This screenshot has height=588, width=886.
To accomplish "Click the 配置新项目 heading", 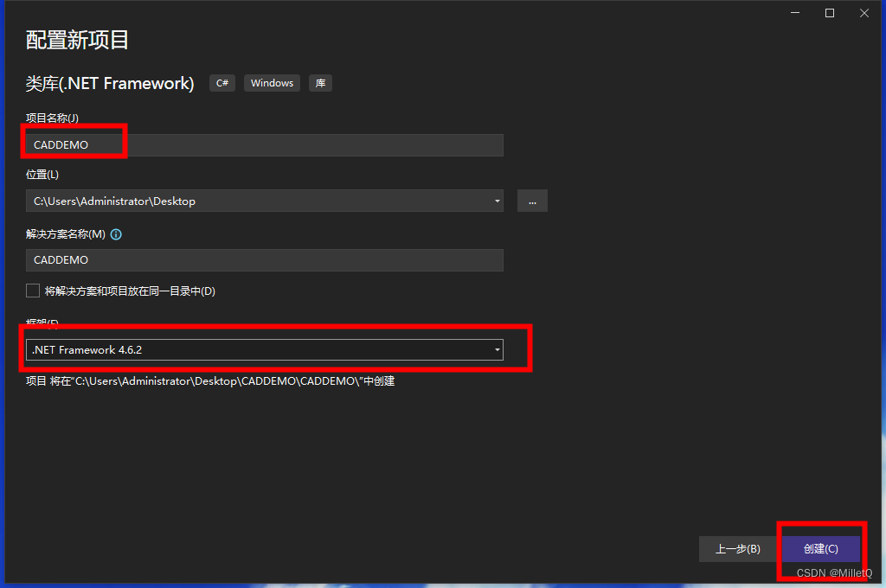I will coord(77,40).
